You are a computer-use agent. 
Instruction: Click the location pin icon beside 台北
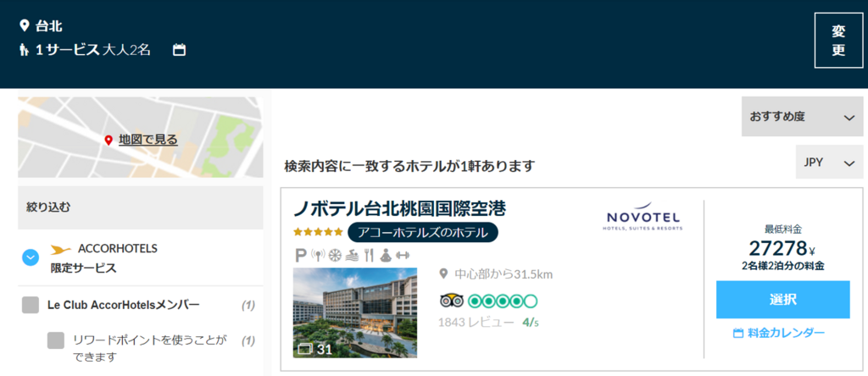(24, 25)
